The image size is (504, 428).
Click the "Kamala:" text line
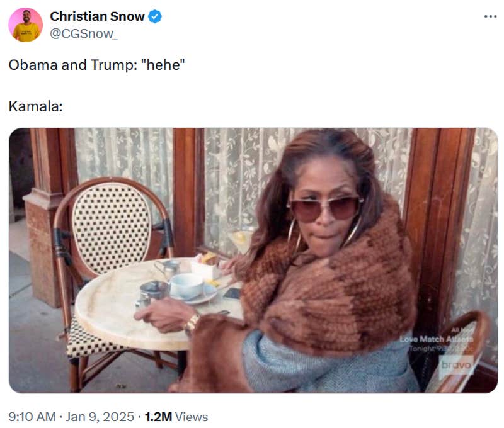tap(35, 107)
